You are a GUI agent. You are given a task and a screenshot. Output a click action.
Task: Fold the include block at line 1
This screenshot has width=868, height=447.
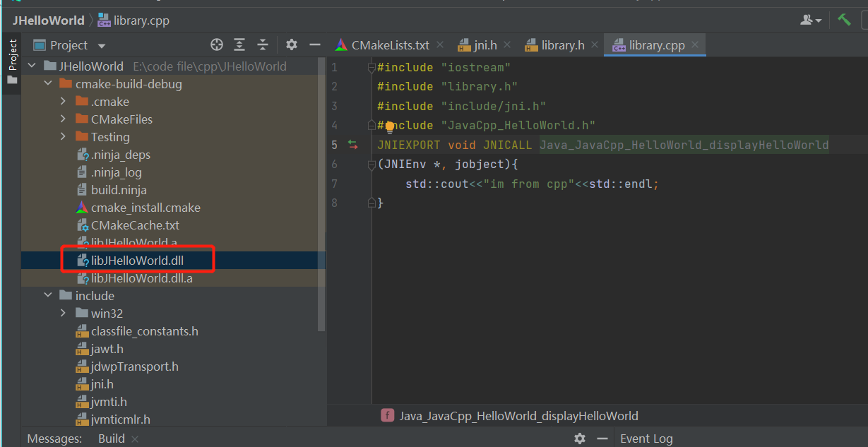click(x=371, y=67)
